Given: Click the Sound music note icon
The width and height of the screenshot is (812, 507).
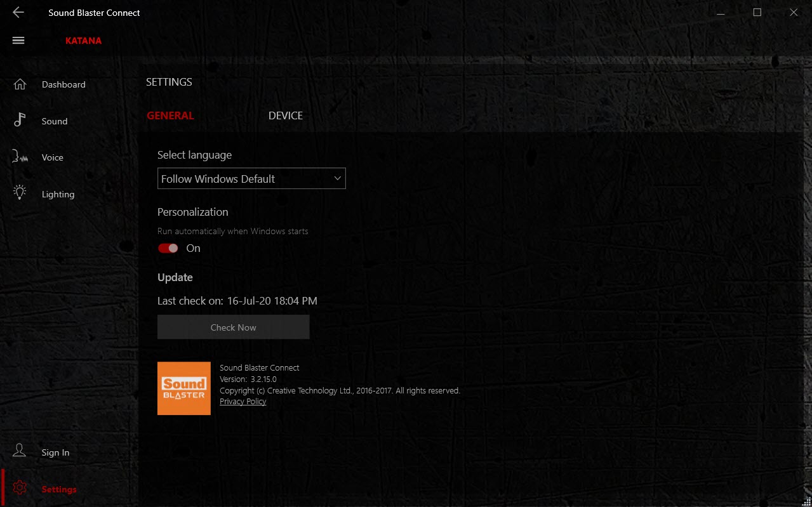Looking at the screenshot, I should pyautogui.click(x=20, y=121).
